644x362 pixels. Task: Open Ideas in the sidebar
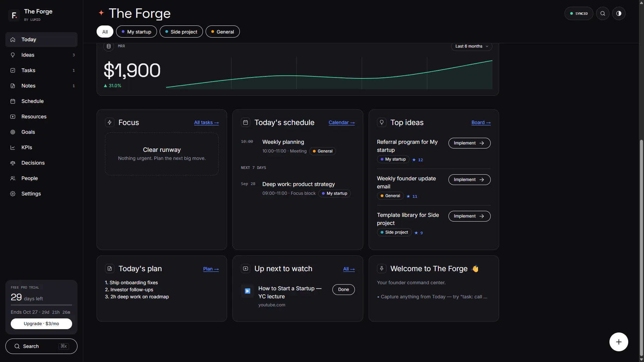[41, 55]
